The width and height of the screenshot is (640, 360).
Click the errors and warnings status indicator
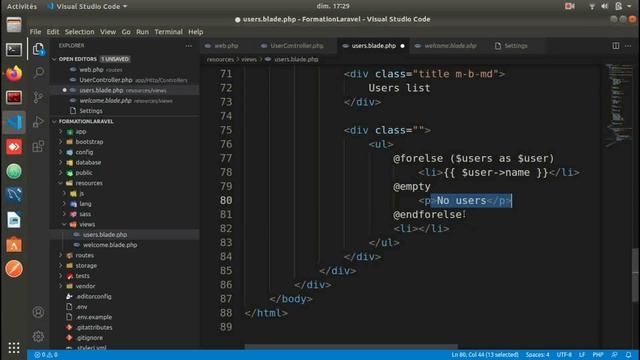(46, 355)
